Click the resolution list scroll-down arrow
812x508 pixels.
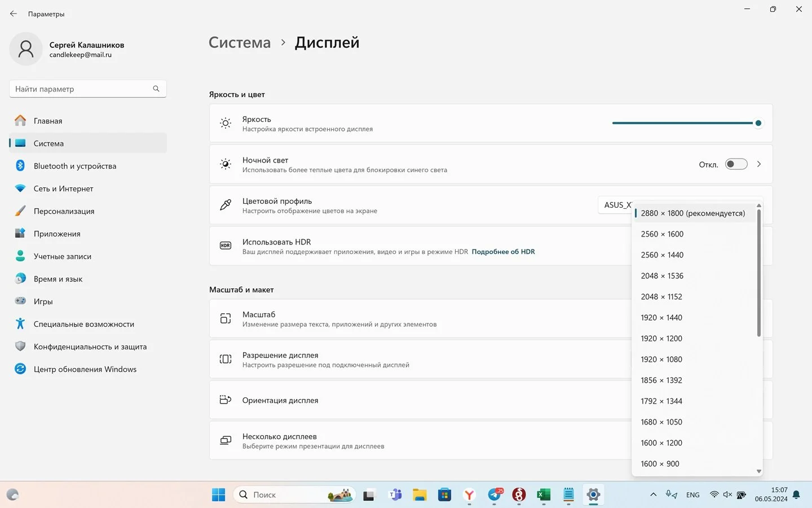point(759,471)
